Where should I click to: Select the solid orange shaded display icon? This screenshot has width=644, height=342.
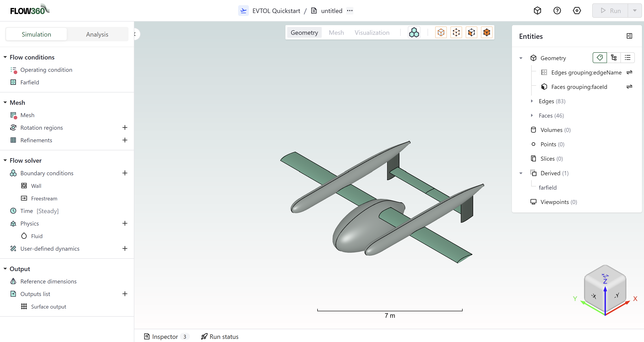pos(487,33)
